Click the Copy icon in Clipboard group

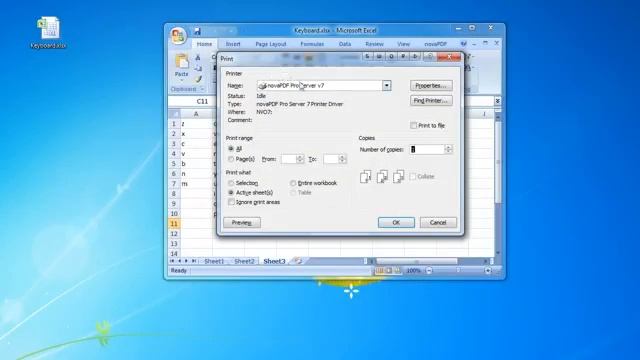pos(198,68)
